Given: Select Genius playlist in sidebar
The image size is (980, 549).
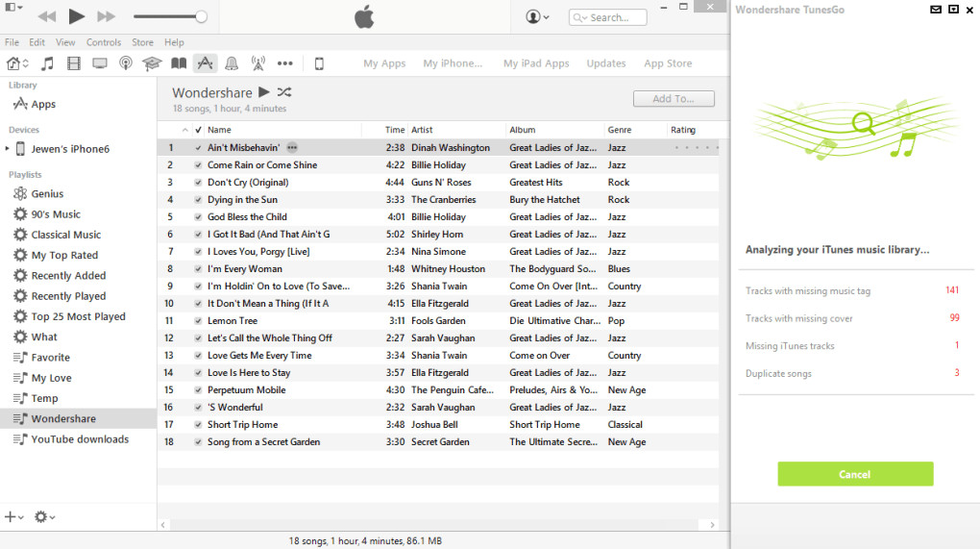Looking at the screenshot, I should tap(47, 194).
